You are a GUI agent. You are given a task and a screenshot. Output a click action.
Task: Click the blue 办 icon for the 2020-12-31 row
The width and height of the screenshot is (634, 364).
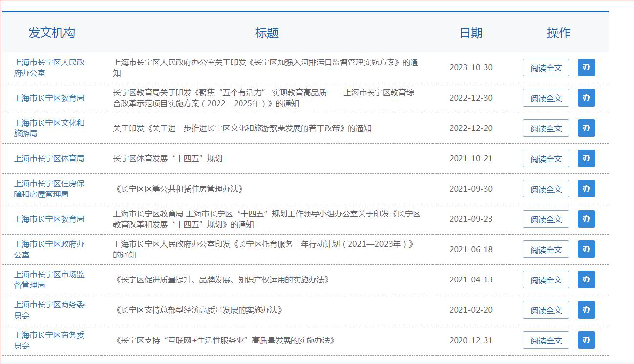[x=587, y=340]
